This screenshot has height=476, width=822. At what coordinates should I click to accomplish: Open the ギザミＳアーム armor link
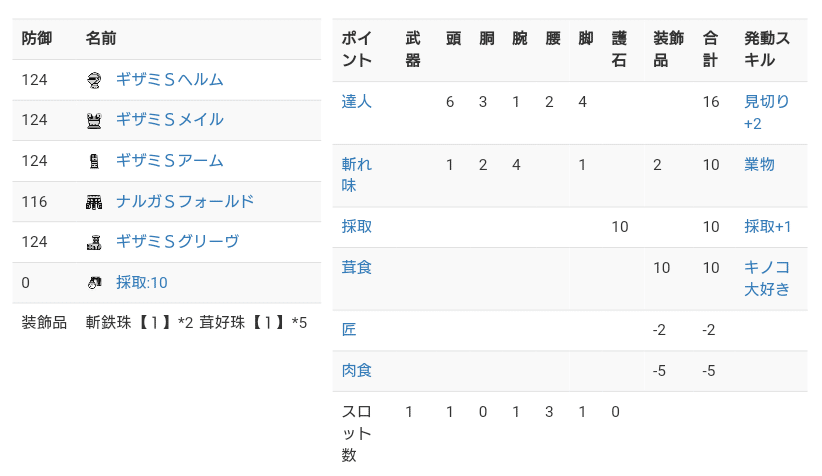pos(169,161)
